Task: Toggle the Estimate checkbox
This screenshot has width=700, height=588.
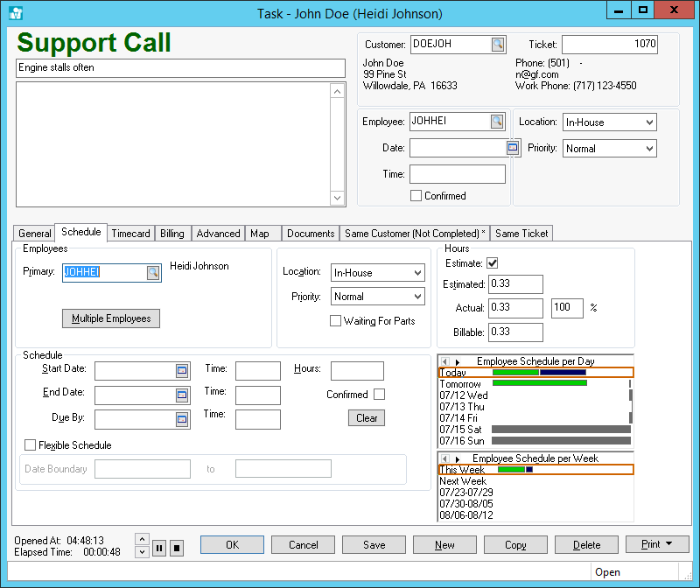Action: [x=493, y=263]
